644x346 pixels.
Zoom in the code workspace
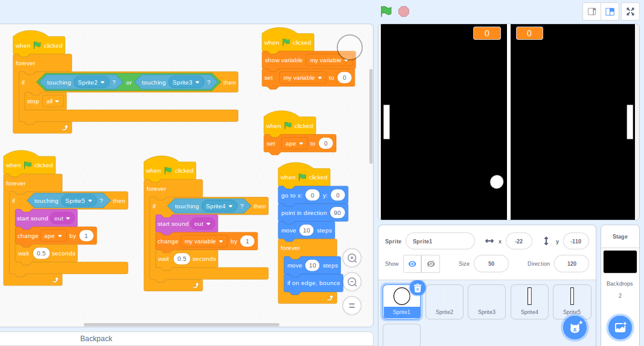point(352,258)
